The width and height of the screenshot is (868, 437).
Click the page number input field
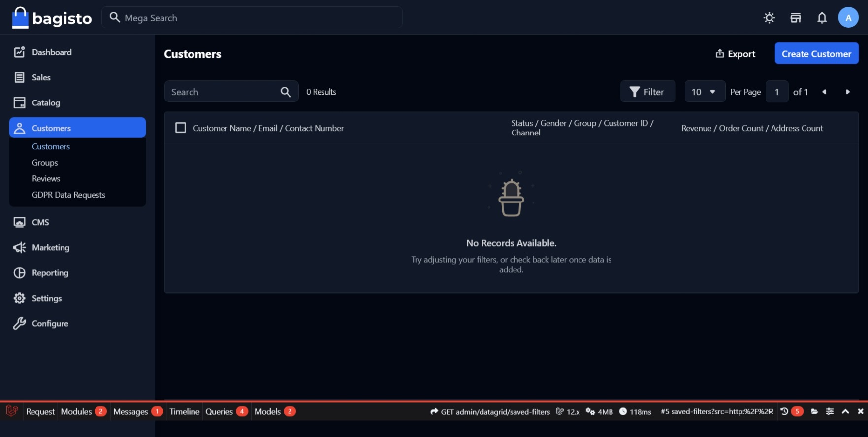777,92
